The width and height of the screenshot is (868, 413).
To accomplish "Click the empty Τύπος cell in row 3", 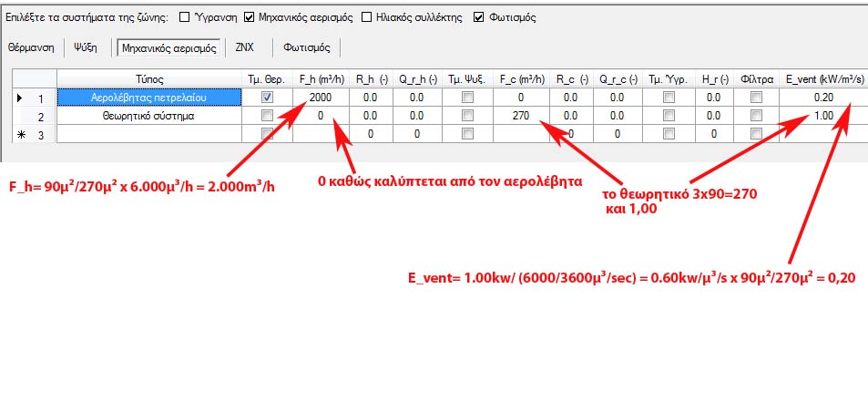I will [148, 134].
